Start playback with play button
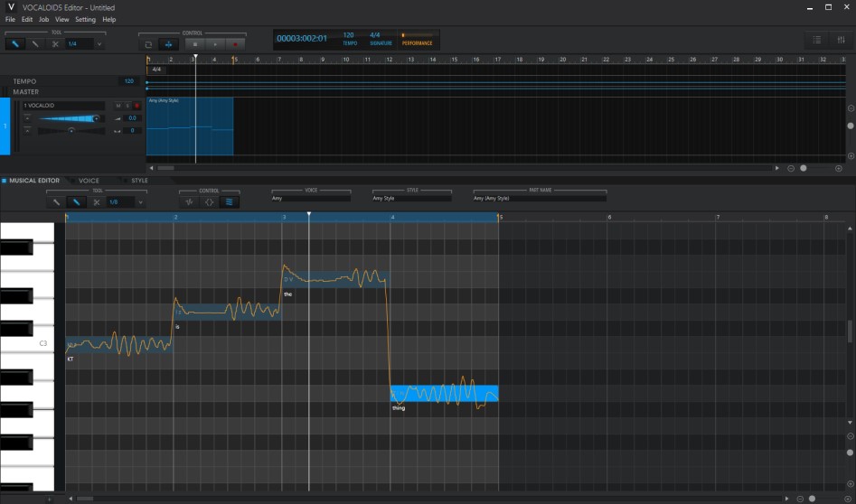The width and height of the screenshot is (856, 504). pyautogui.click(x=216, y=44)
